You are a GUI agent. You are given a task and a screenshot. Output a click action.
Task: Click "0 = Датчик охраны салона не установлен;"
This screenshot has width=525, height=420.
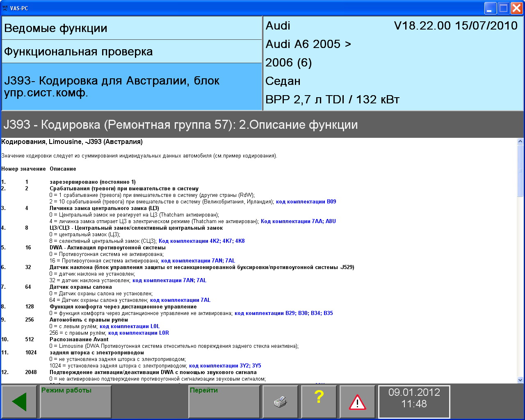click(101, 294)
